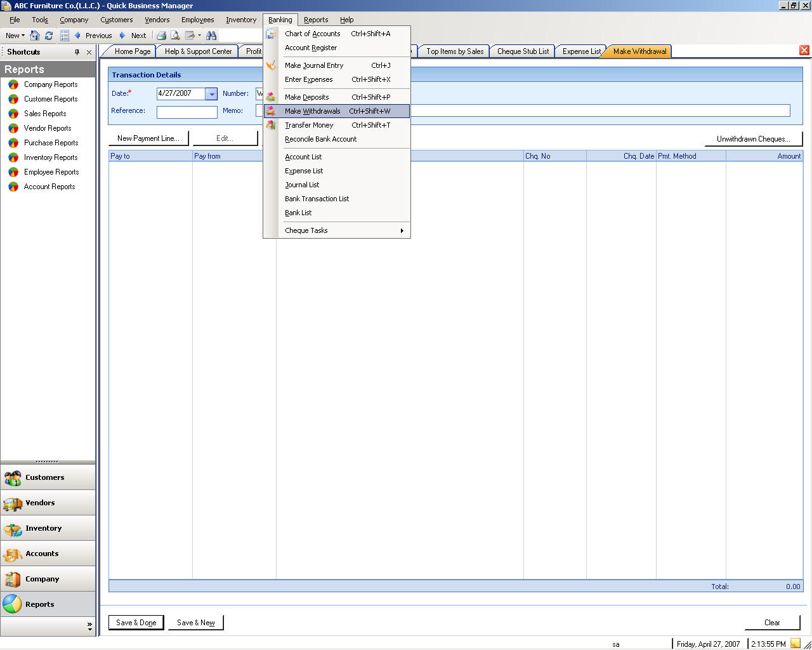Image resolution: width=812 pixels, height=650 pixels.
Task: Switch to Customers navigation section
Action: [48, 477]
